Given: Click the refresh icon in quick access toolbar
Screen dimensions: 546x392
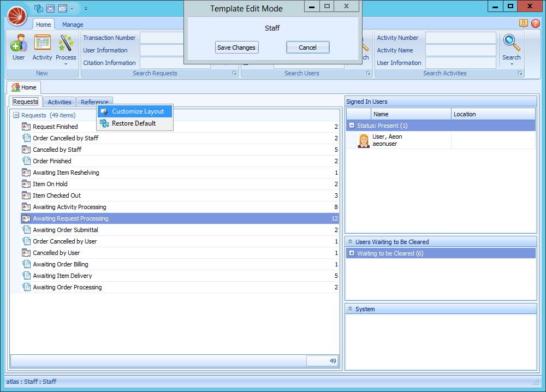Looking at the screenshot, I should (39, 8).
